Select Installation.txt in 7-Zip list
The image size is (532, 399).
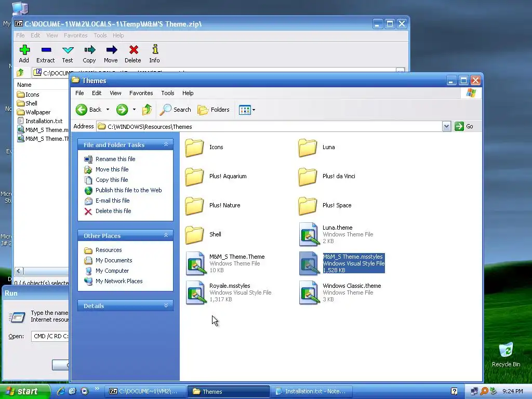click(39, 121)
